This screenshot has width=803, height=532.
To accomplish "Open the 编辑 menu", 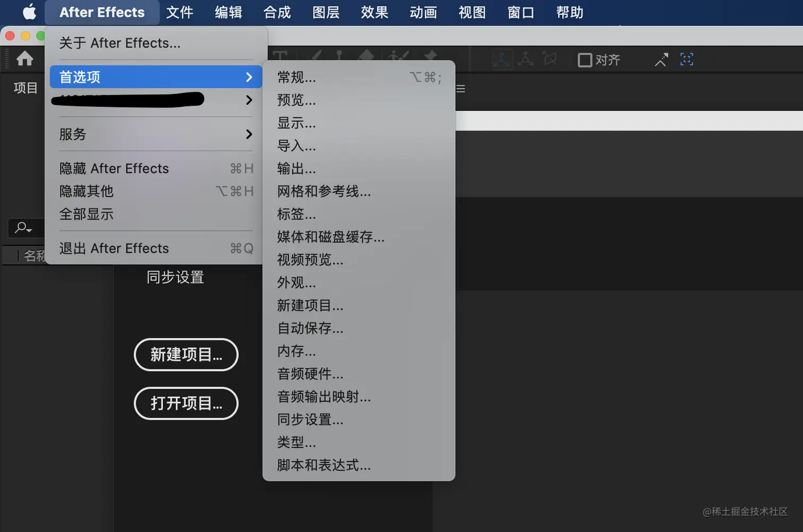I will pos(228,12).
